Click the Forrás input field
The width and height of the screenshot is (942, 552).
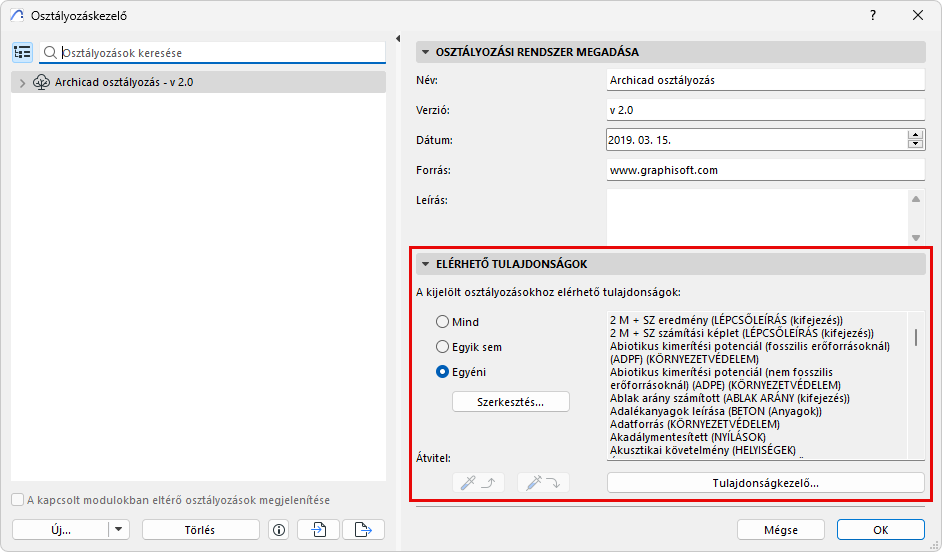point(765,170)
